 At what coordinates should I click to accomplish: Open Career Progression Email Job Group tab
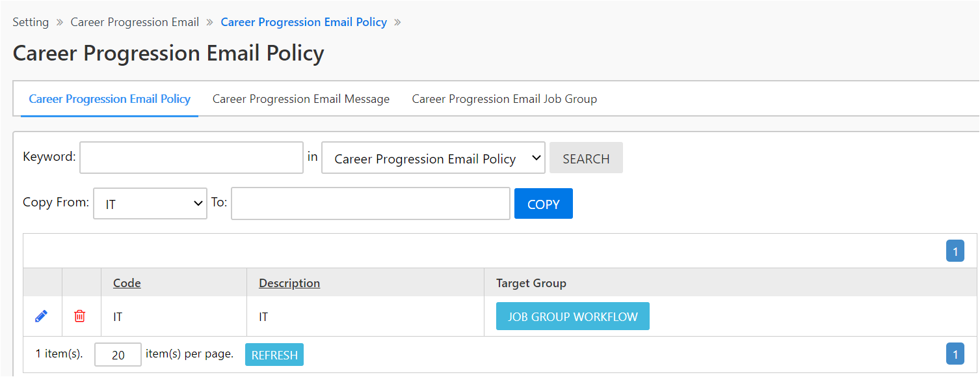pos(504,99)
